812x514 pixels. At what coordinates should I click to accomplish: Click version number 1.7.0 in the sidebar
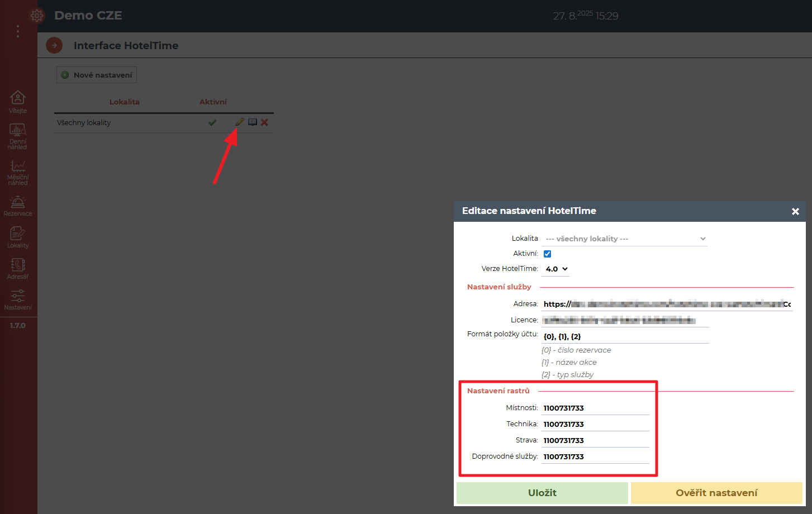pos(18,325)
